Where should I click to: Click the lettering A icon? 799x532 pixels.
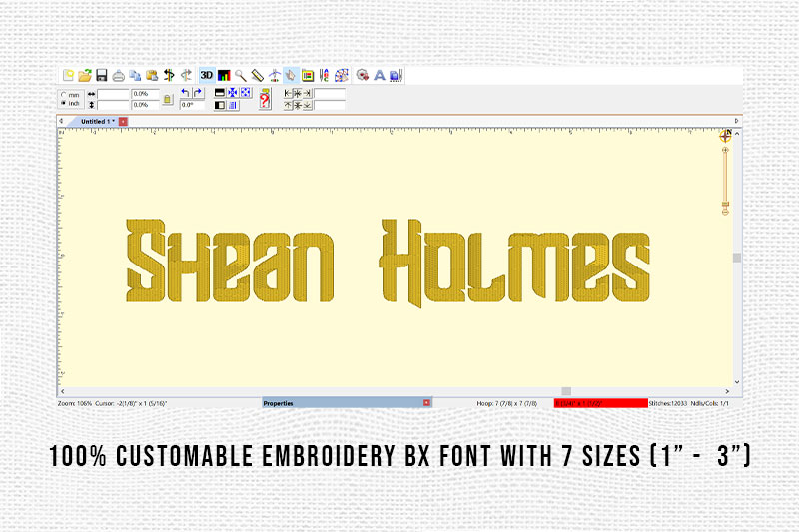point(380,75)
